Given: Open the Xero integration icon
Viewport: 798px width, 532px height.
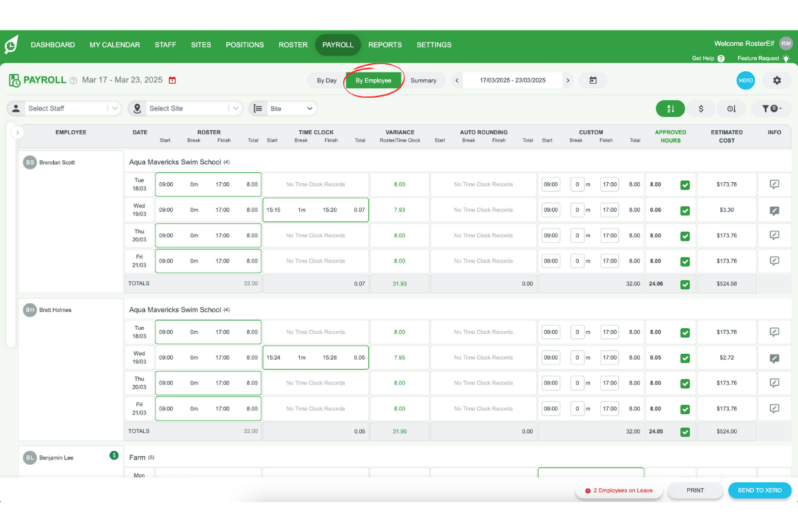Looking at the screenshot, I should point(745,80).
